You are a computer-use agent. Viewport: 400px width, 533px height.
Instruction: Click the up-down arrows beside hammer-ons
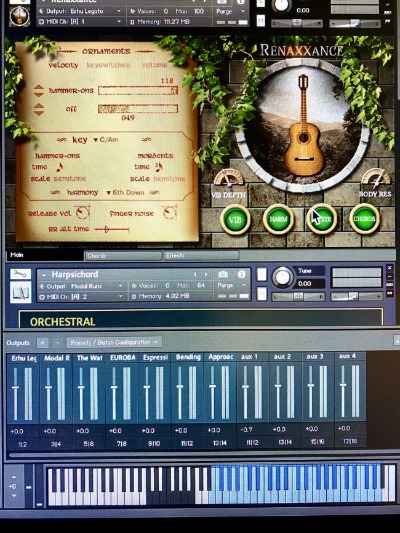click(x=39, y=91)
